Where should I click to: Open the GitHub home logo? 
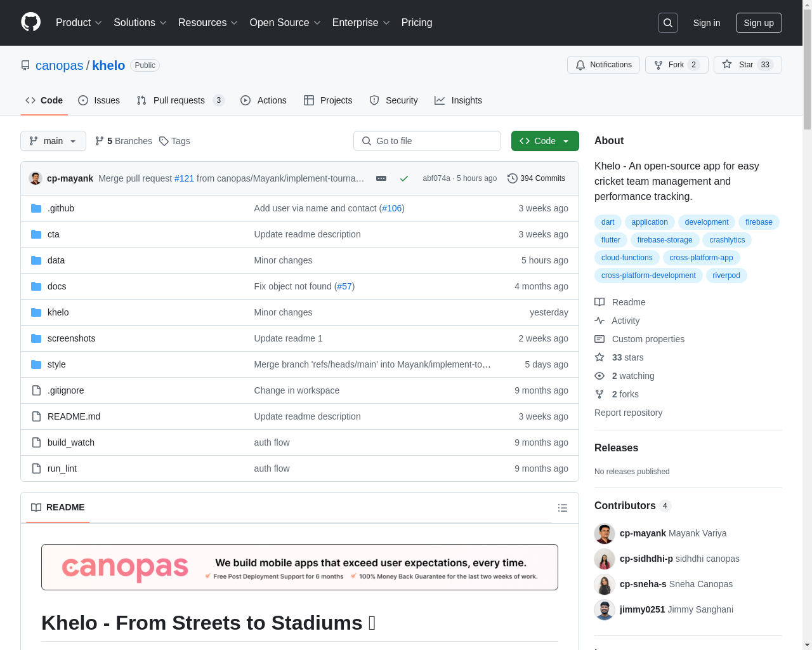pos(30,22)
